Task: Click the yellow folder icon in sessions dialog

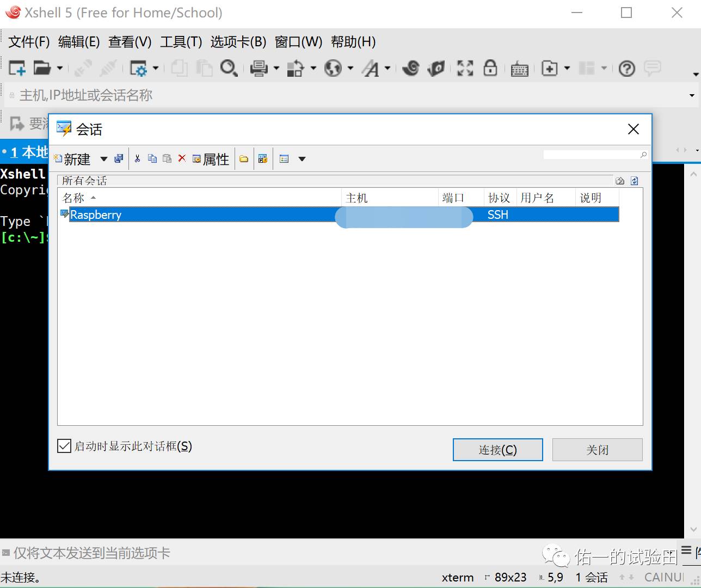Action: [x=244, y=159]
